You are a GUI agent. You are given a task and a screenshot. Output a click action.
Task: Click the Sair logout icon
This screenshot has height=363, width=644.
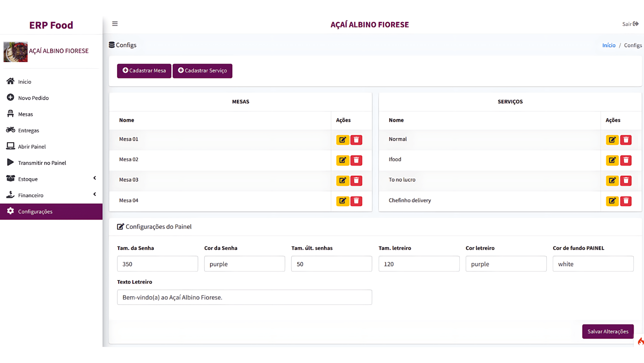(x=635, y=24)
